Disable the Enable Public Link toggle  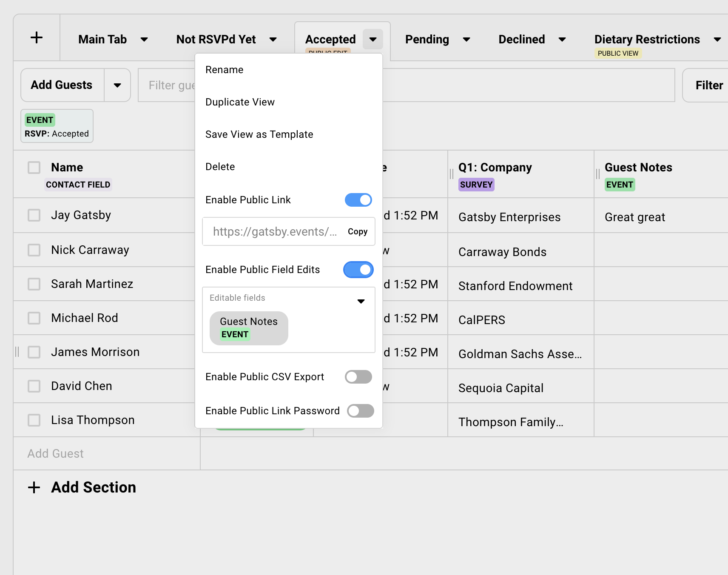358,200
